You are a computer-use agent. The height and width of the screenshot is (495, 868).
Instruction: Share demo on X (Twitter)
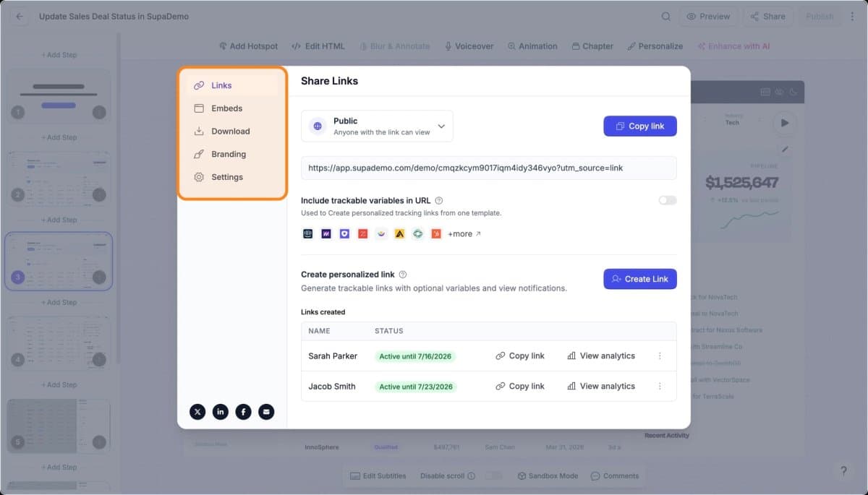[x=197, y=412]
